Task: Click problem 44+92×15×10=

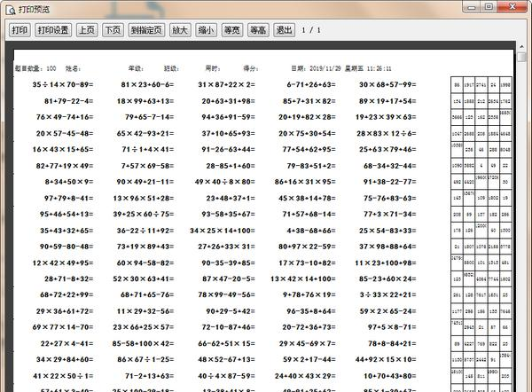Action: click(x=386, y=359)
